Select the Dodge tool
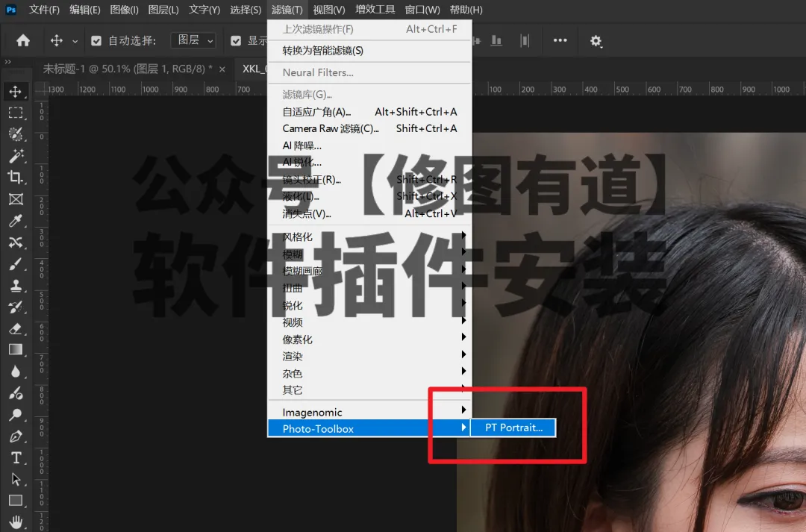 [16, 415]
